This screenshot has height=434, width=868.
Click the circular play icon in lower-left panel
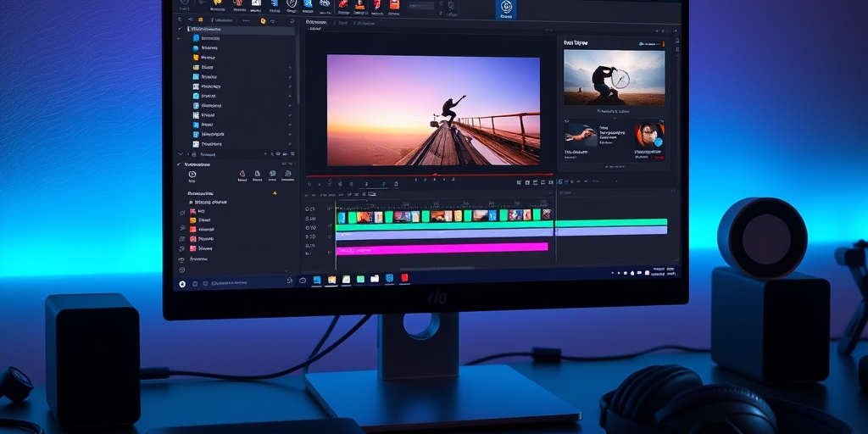coord(192,175)
